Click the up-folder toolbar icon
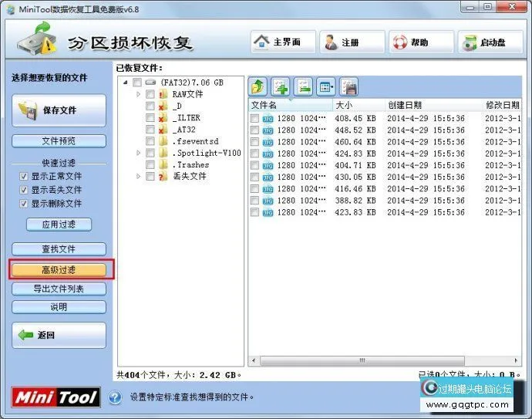The width and height of the screenshot is (532, 419). pyautogui.click(x=258, y=87)
